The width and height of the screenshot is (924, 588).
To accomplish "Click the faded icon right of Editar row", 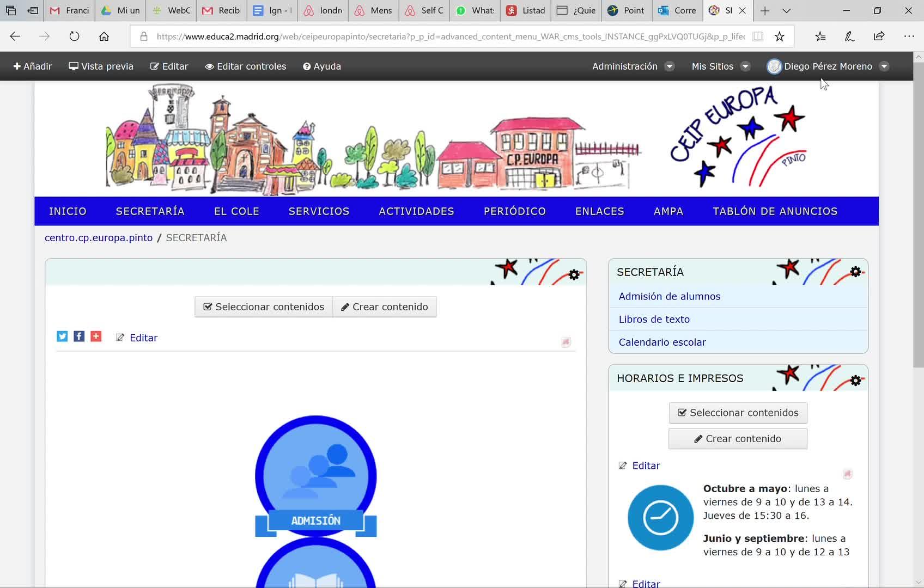I will point(566,342).
